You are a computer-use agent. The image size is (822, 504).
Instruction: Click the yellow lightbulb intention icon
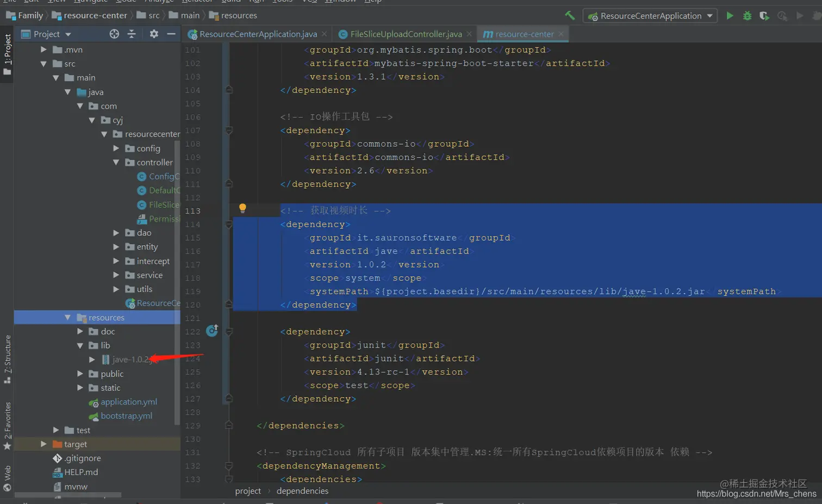pyautogui.click(x=242, y=208)
